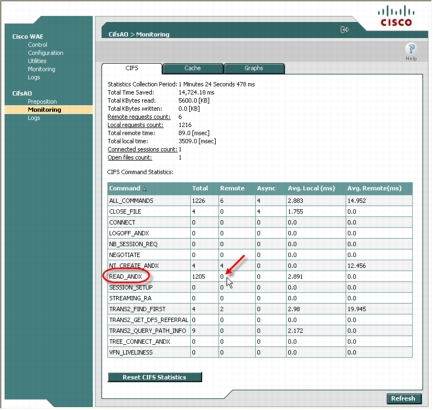Click the 19.945 value in TRANS2_FIND_FIRST row
This screenshot has width=433, height=410.
click(x=356, y=309)
